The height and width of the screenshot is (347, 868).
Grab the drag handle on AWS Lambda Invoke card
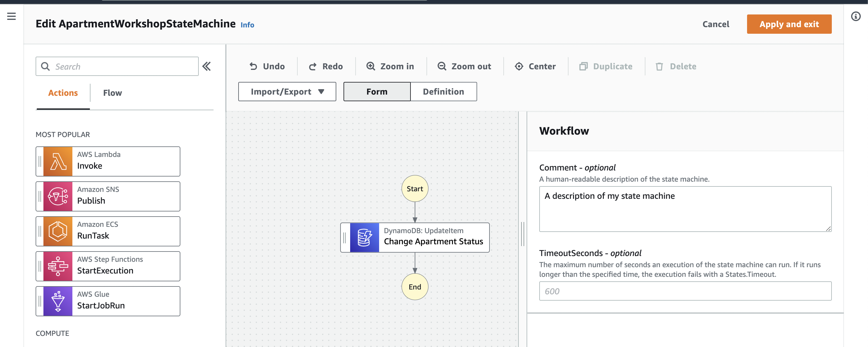coord(40,161)
